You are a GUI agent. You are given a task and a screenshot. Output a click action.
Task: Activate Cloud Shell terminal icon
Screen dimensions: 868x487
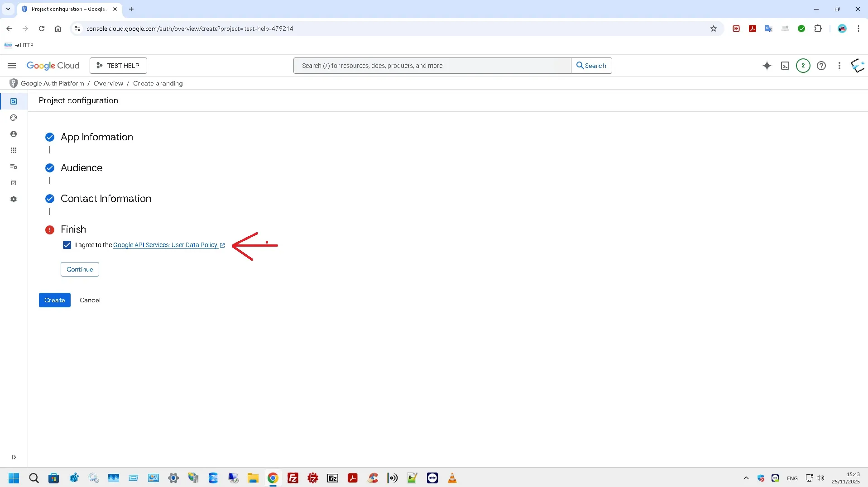[785, 66]
